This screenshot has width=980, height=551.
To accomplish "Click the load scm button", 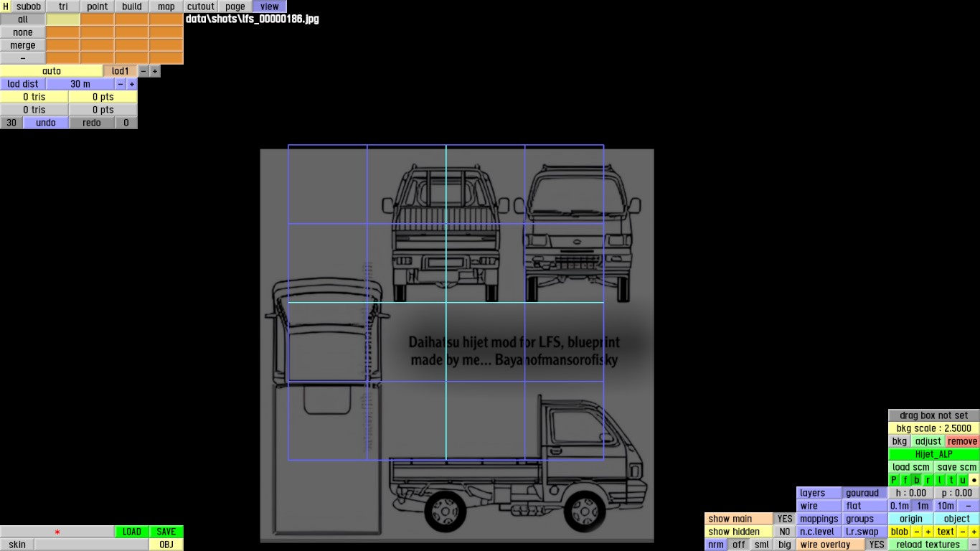I will 911,467.
